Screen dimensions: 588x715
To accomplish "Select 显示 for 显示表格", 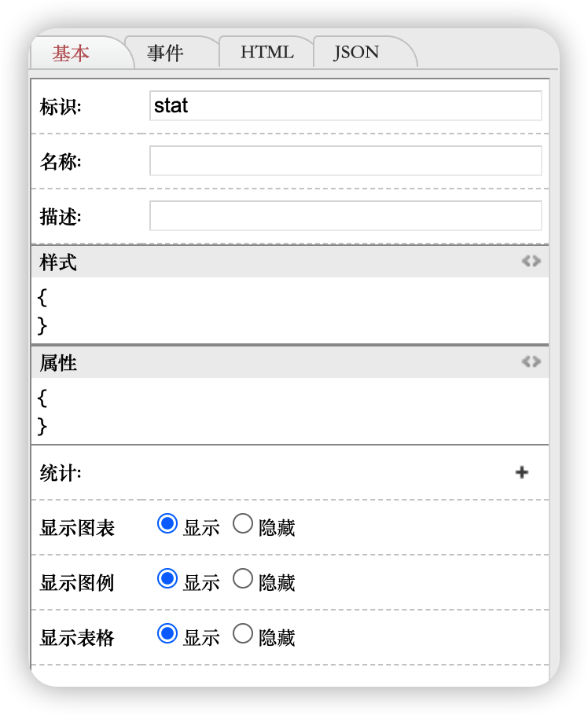I will click(x=167, y=633).
